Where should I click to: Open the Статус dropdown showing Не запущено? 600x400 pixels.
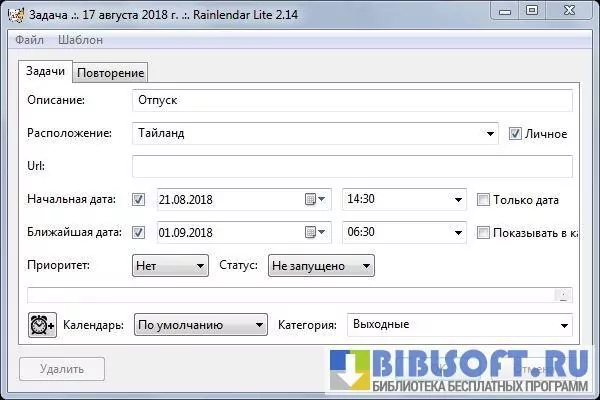click(366, 266)
